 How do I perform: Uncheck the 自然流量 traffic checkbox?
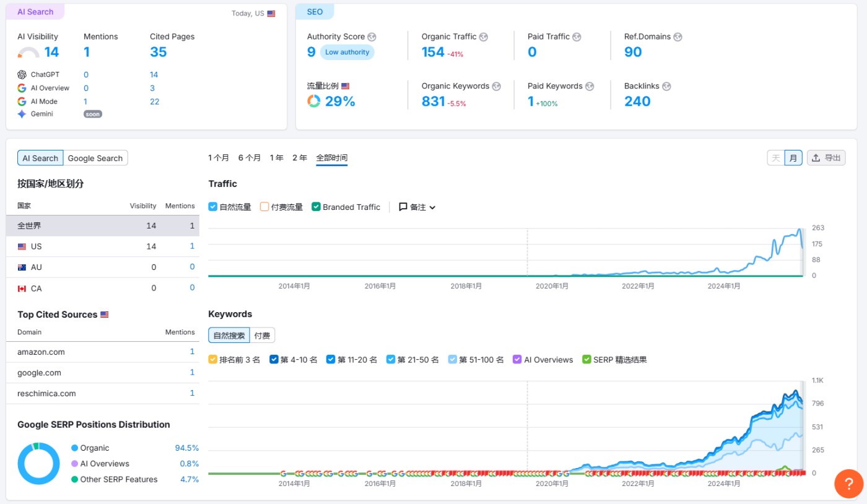pos(213,207)
